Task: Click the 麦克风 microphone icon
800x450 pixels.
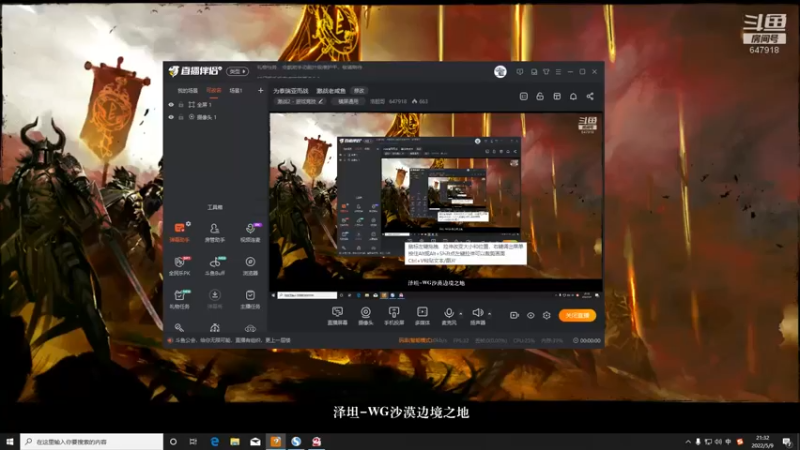Action: pyautogui.click(x=448, y=313)
